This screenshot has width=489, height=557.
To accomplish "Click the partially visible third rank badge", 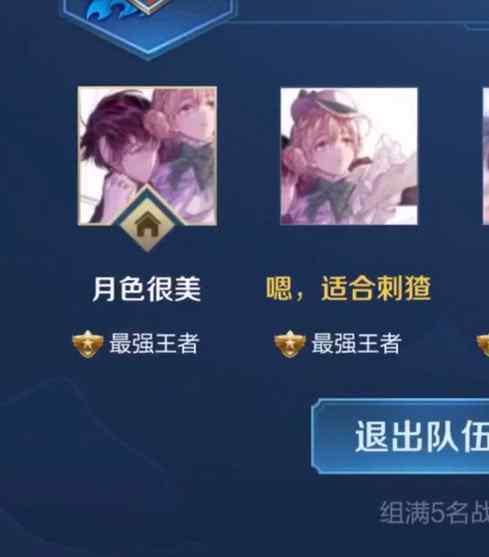I will click(x=483, y=344).
